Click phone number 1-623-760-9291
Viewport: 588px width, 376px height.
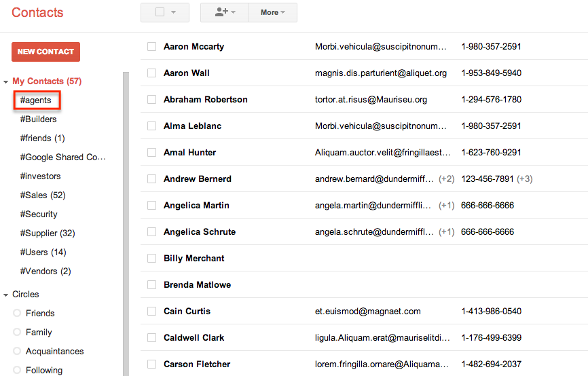tap(491, 152)
